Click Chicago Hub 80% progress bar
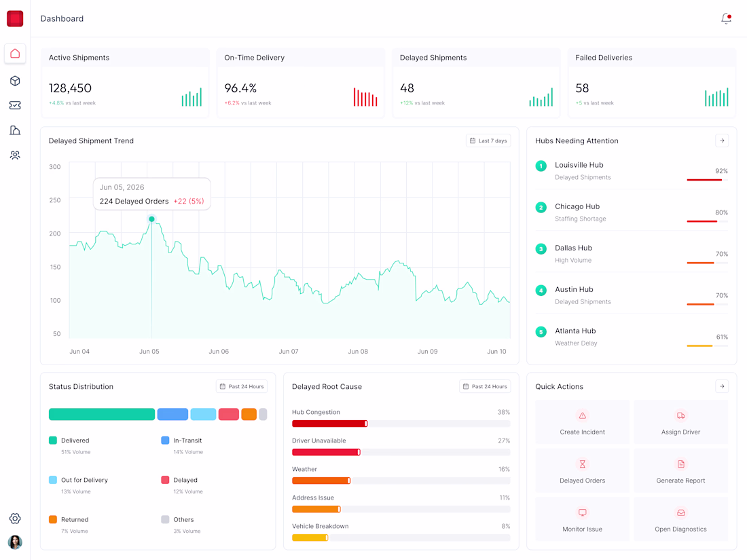This screenshot has width=747, height=560. click(708, 221)
